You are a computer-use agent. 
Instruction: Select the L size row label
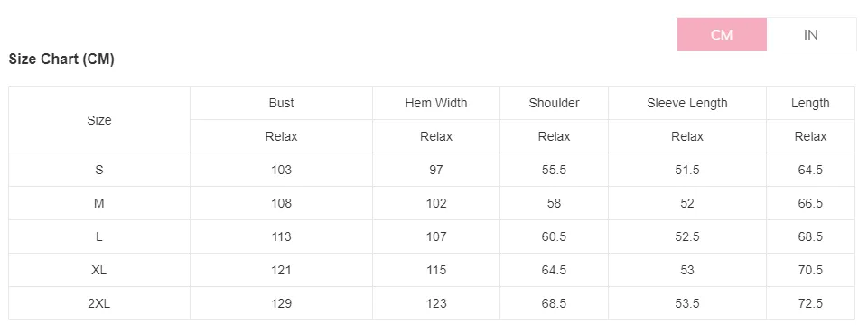pyautogui.click(x=99, y=236)
